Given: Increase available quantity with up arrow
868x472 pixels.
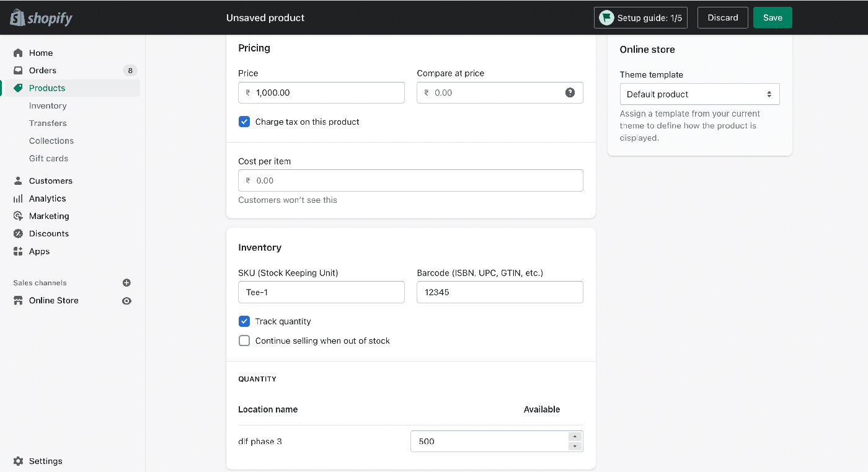Looking at the screenshot, I should tap(575, 437).
